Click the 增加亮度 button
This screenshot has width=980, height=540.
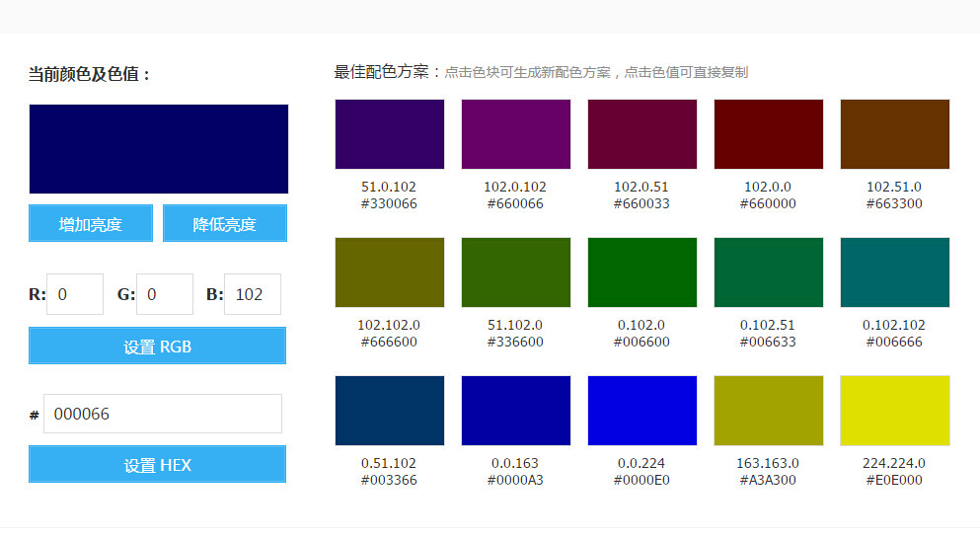pyautogui.click(x=91, y=223)
